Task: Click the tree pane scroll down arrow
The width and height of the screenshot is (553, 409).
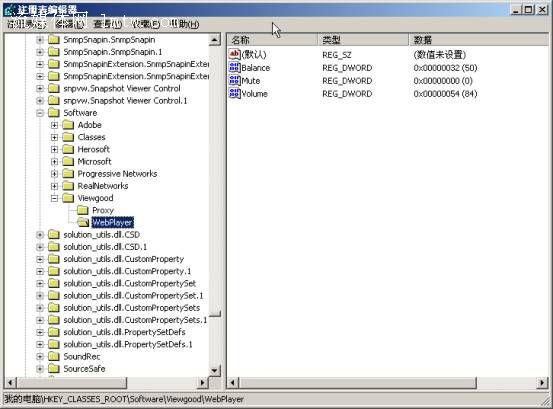Action: (x=214, y=370)
